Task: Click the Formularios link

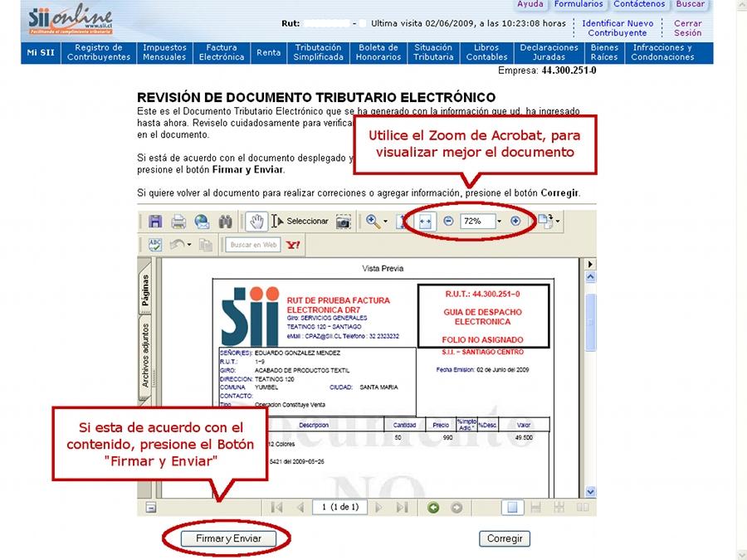Action: tap(579, 4)
